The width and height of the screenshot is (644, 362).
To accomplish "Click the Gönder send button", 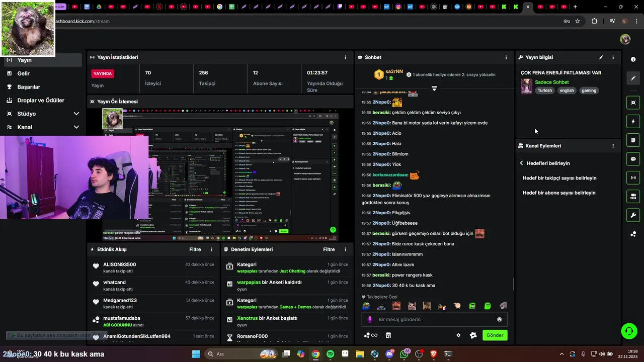I will coord(495,335).
